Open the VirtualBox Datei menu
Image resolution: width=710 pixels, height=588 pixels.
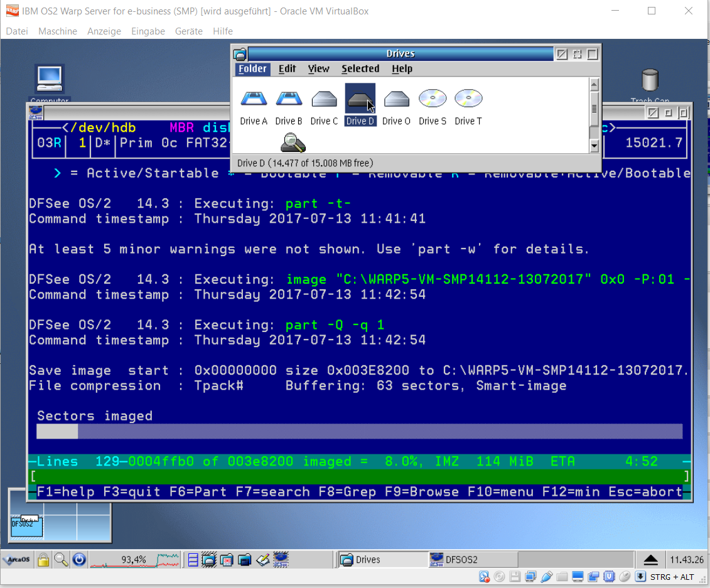pyautogui.click(x=17, y=31)
